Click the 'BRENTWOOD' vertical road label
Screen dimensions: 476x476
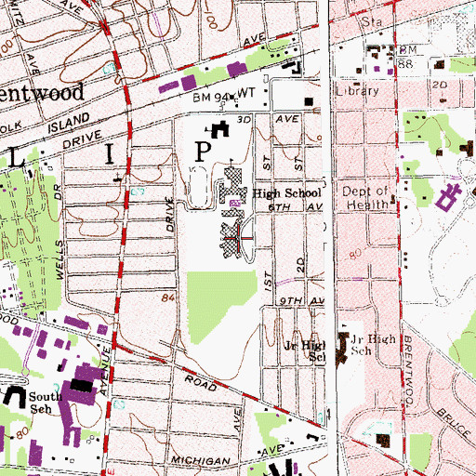click(410, 371)
